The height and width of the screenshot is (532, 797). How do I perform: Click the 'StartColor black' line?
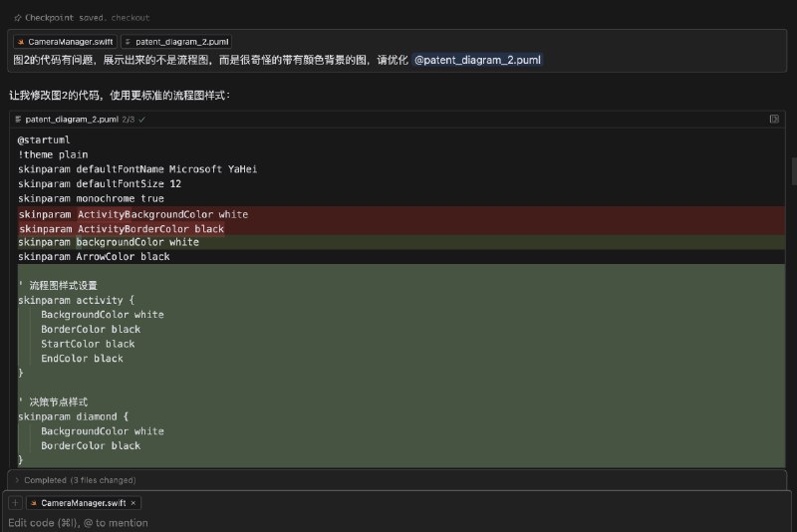click(88, 344)
